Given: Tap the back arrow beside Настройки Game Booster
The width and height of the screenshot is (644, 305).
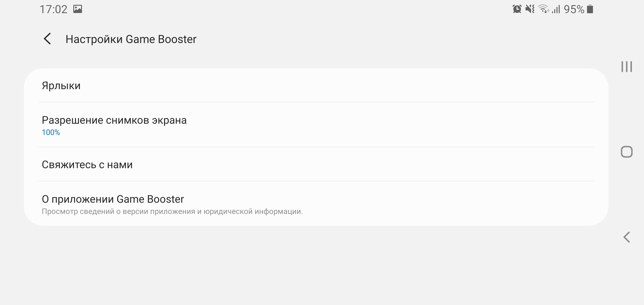Looking at the screenshot, I should [x=47, y=39].
